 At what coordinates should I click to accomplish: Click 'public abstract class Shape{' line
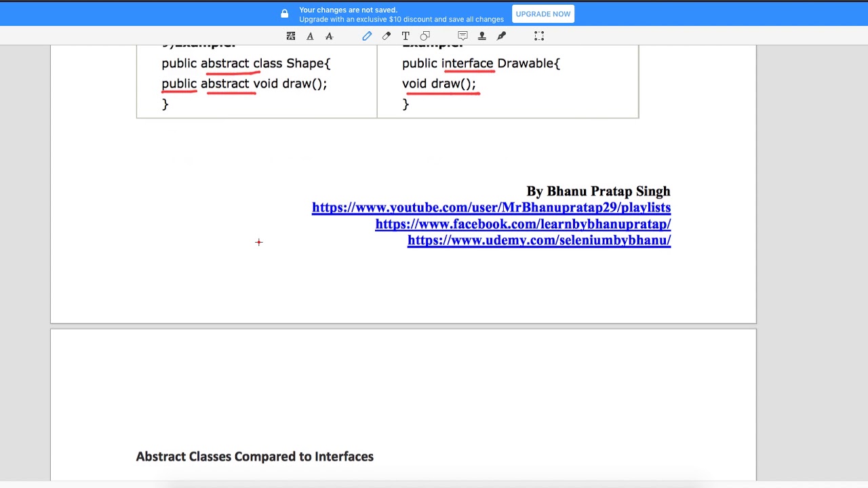(246, 63)
